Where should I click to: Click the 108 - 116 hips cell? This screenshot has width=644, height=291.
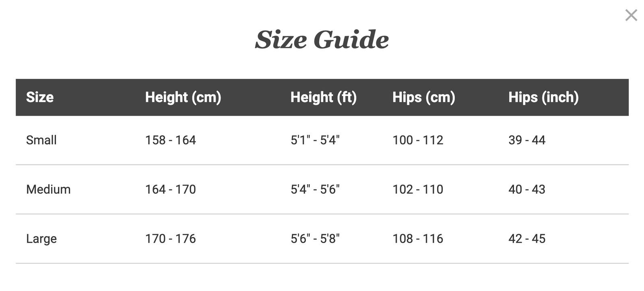pos(418,239)
